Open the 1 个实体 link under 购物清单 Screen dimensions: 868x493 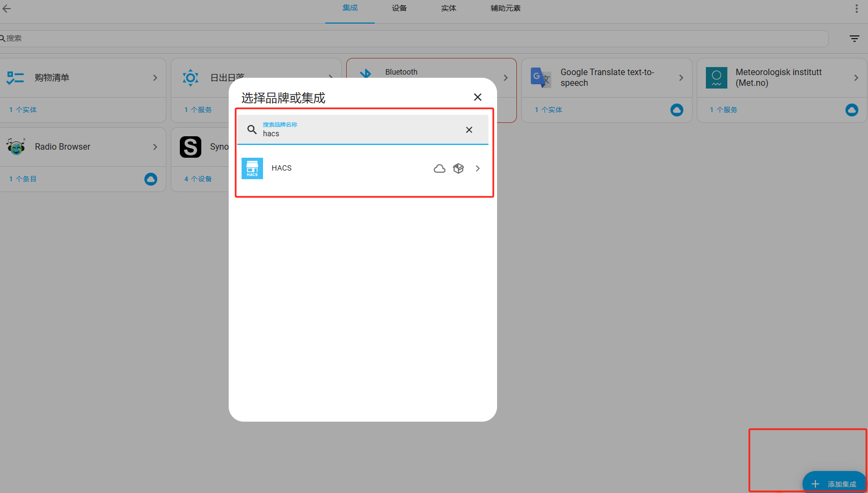[23, 110]
